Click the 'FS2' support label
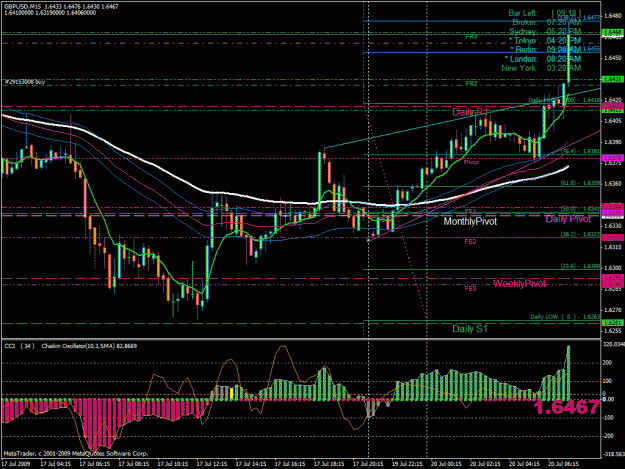Screen dimensions: 625x469 click(x=470, y=241)
